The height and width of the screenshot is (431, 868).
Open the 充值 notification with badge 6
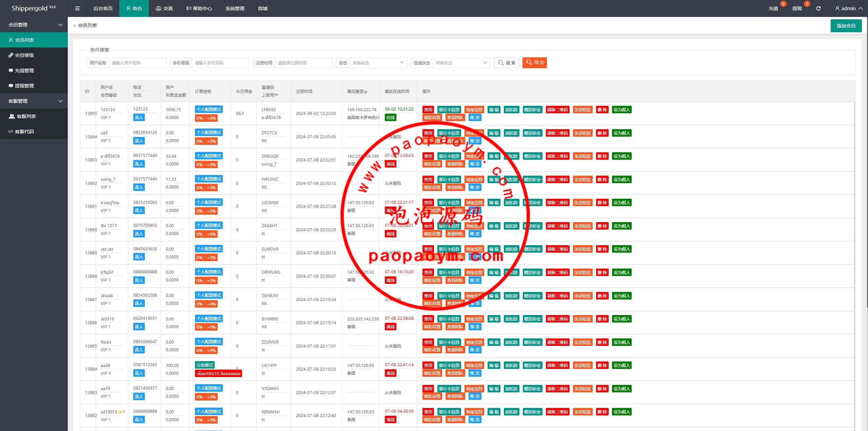pyautogui.click(x=773, y=8)
